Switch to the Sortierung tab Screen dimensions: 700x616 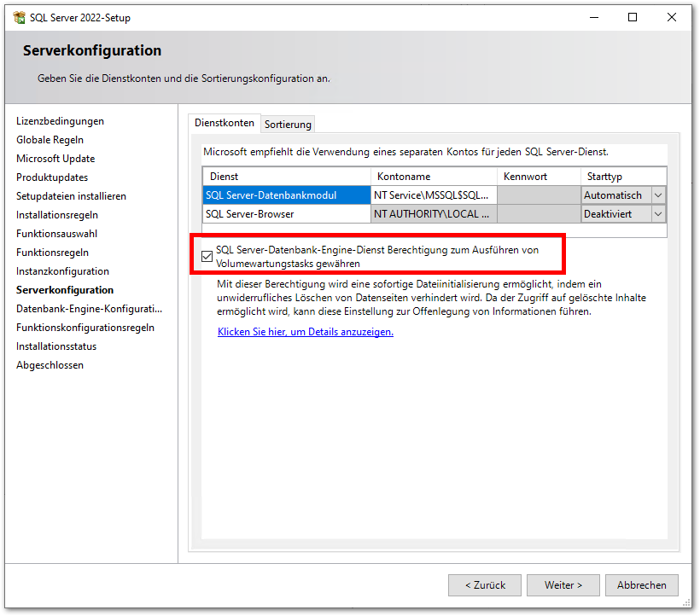(288, 125)
